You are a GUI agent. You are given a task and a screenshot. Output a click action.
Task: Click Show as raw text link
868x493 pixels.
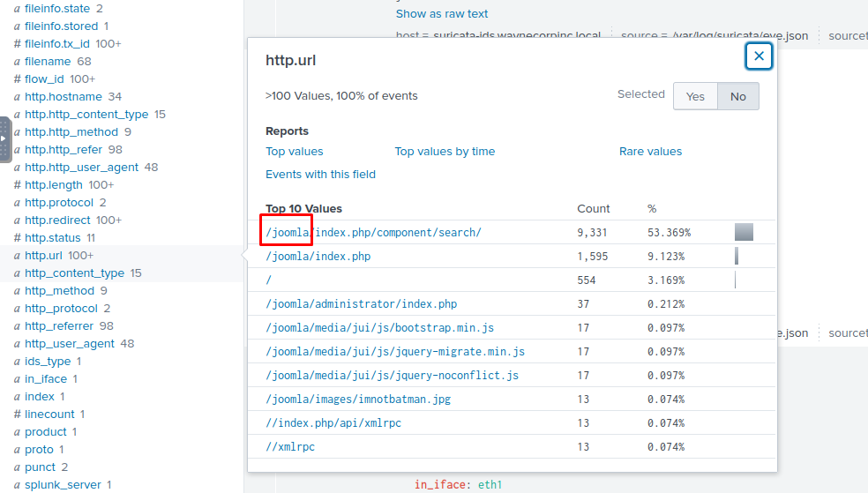(x=442, y=14)
